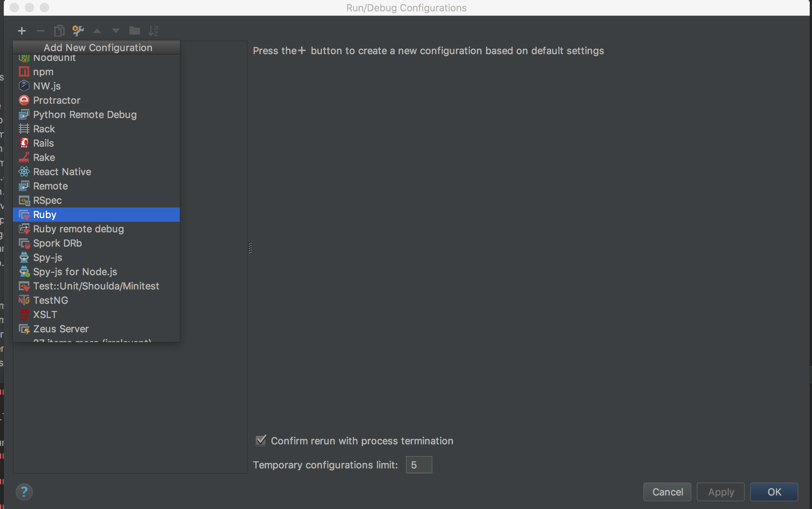Click the Rails logo icon
This screenshot has height=509, width=812.
tap(24, 143)
